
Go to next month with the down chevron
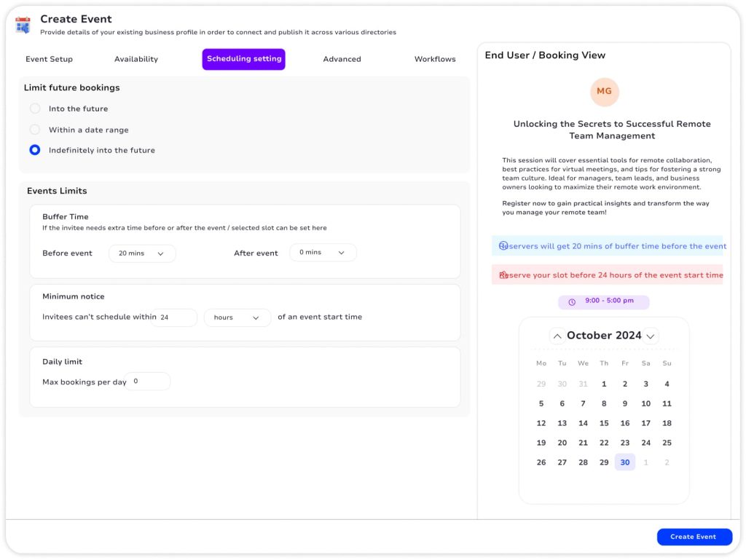tap(651, 336)
